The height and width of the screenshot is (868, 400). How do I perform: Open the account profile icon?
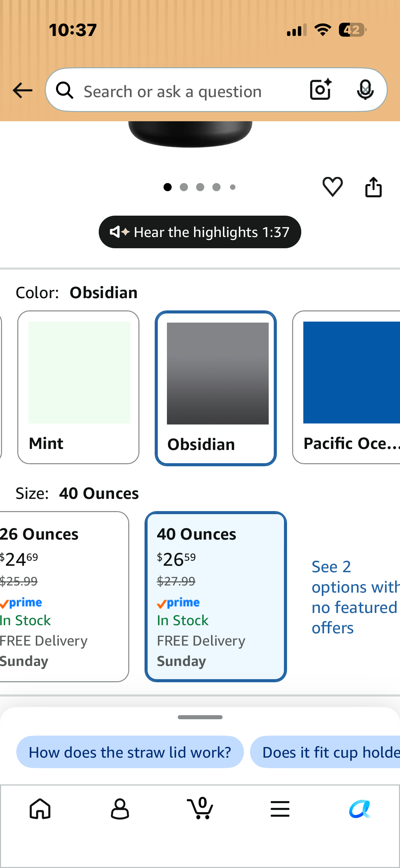click(x=120, y=809)
